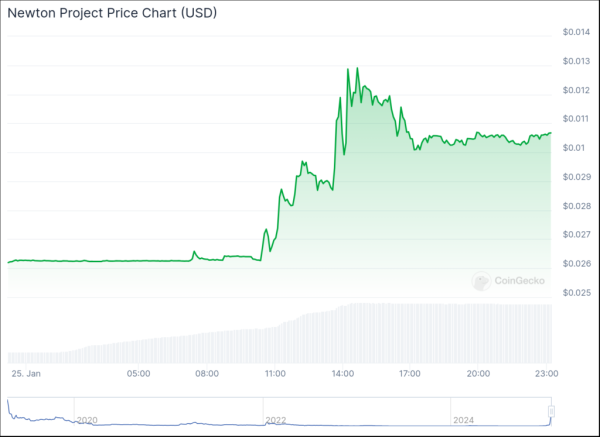This screenshot has height=437, width=600.
Task: Click the 23:00 time axis label
Action: pyautogui.click(x=546, y=373)
